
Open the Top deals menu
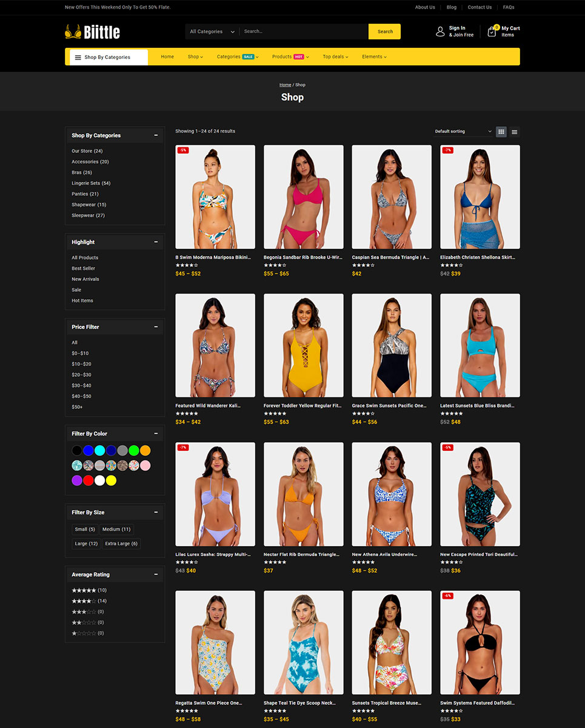click(335, 57)
